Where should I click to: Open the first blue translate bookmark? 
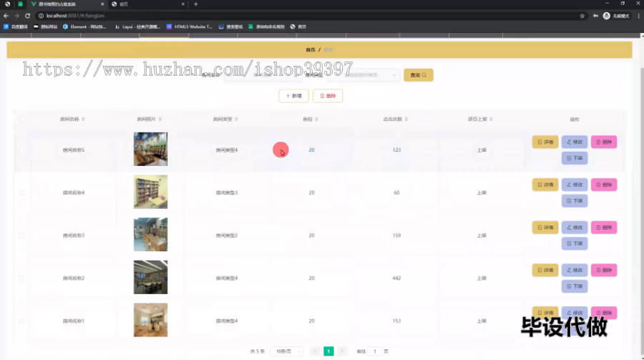[16, 26]
